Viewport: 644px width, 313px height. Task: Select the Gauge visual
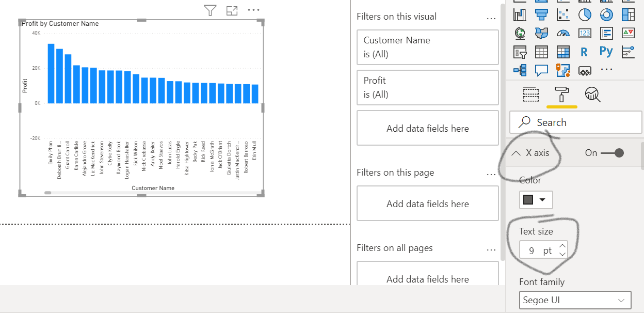[563, 33]
